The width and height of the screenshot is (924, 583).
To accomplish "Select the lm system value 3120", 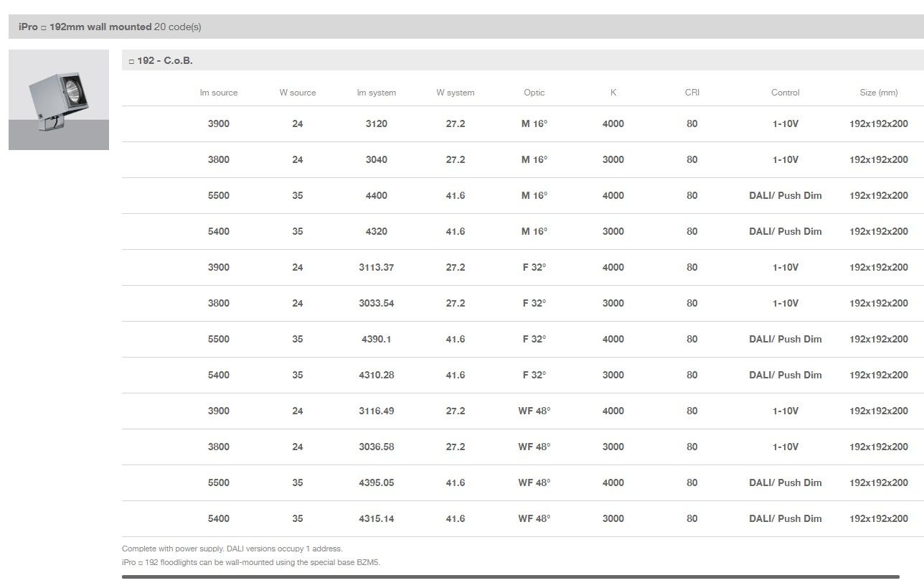I will coord(377,123).
